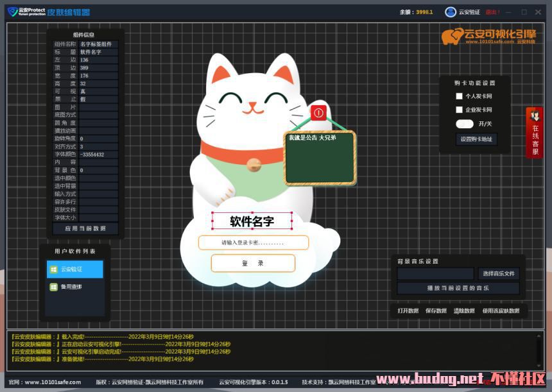The height and width of the screenshot is (392, 552).
Task: Click the 登录 button on the cat skin
Action: (x=253, y=263)
